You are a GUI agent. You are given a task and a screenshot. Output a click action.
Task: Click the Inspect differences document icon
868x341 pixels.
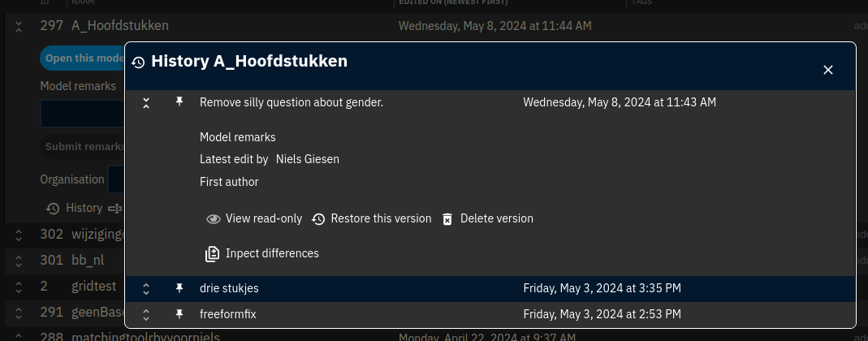[x=213, y=254]
